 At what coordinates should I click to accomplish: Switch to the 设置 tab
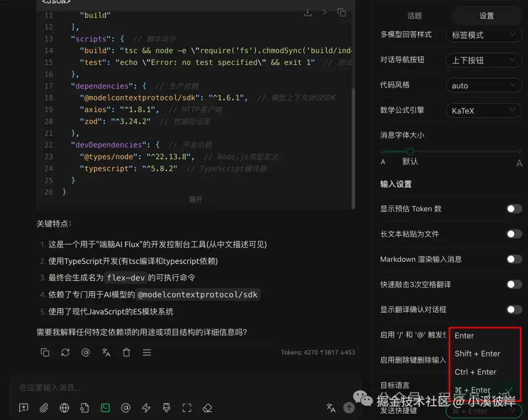coord(486,16)
